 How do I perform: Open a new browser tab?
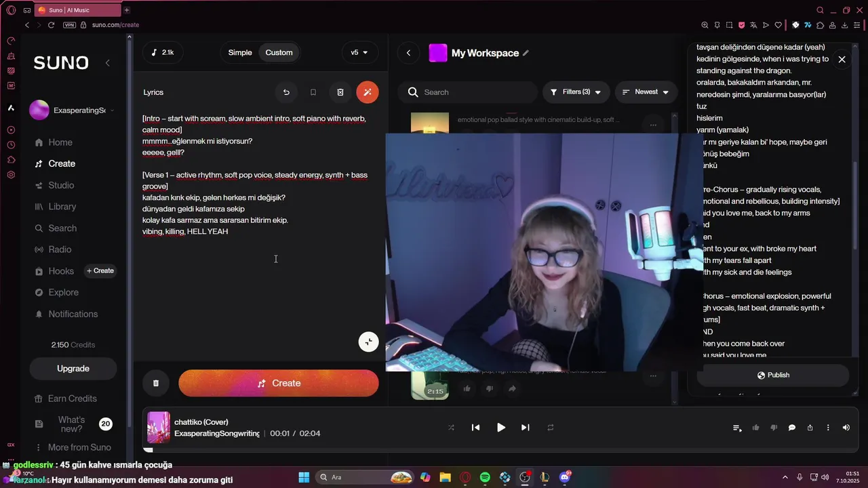point(126,10)
